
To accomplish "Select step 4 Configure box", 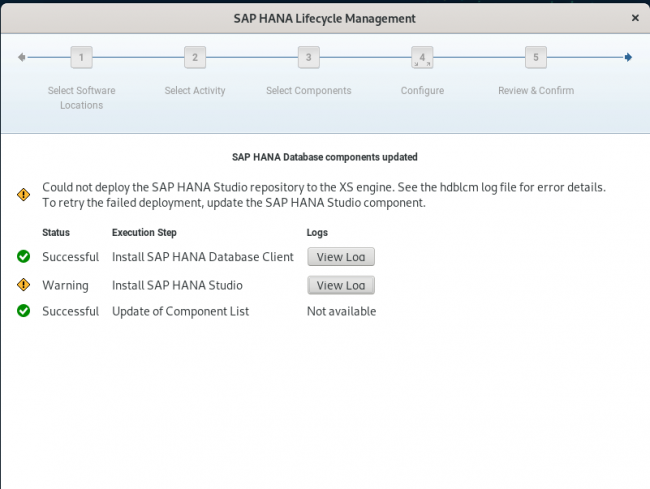I will [422, 57].
